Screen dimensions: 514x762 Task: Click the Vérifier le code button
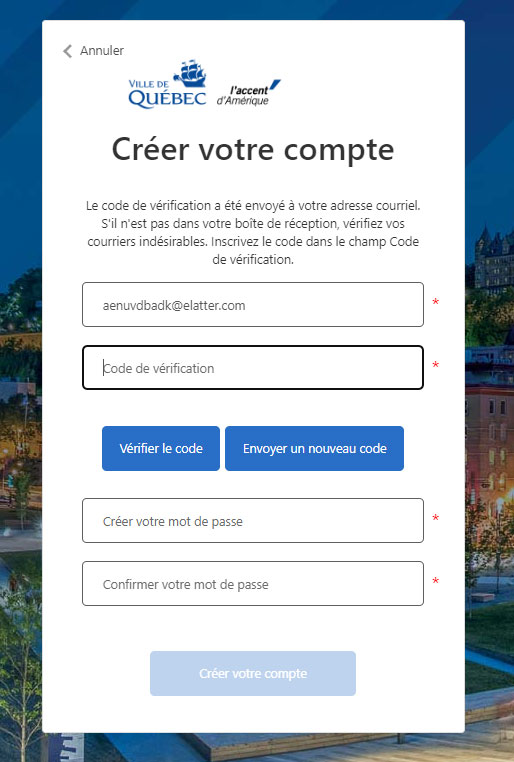(161, 449)
